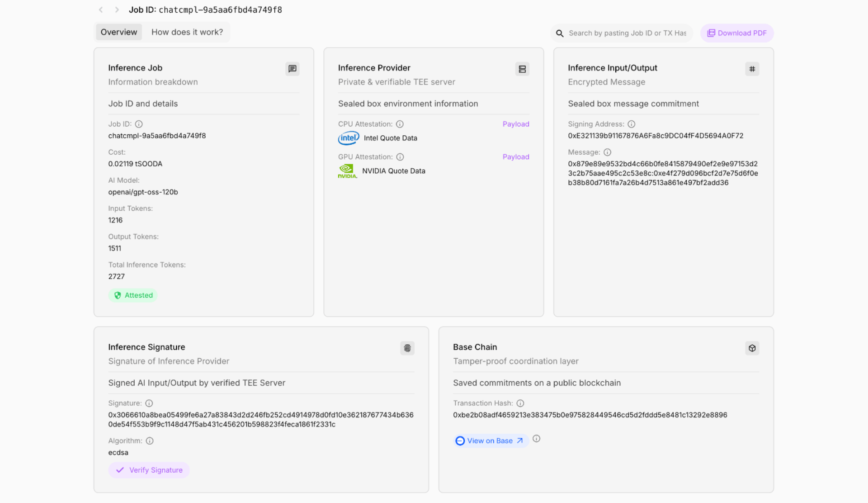Select the Job ID value chatcmpl-9a5aa6fbd4a749f8 in card

click(157, 136)
